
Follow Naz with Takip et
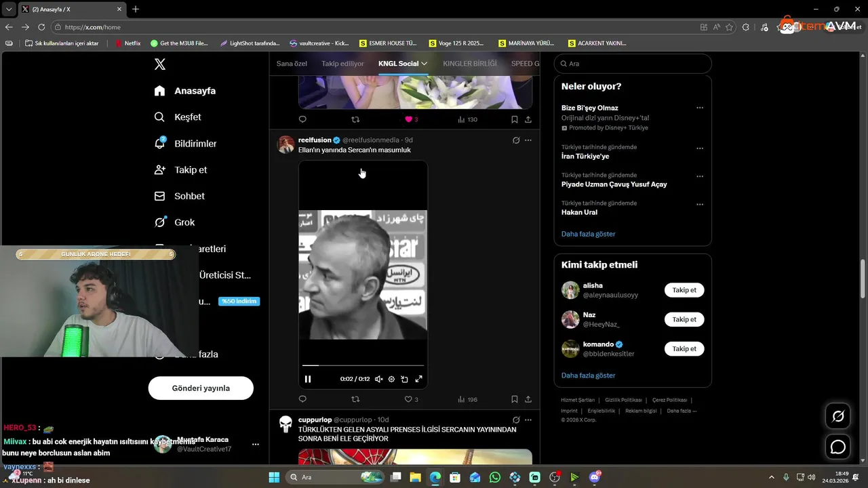click(684, 319)
